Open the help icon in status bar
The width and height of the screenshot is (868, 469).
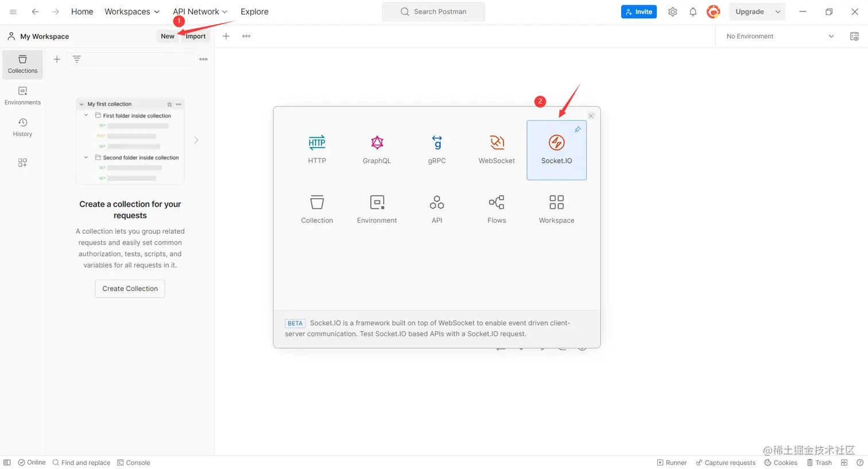[x=860, y=463]
